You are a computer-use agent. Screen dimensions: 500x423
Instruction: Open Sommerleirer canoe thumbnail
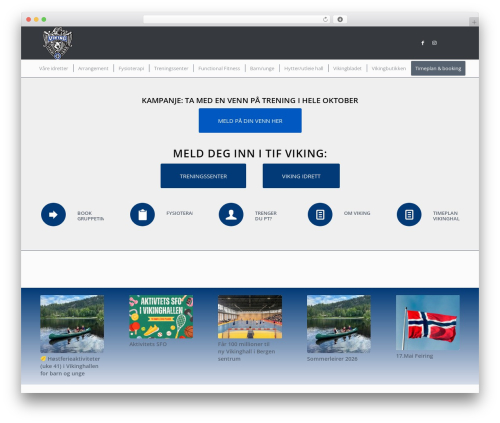point(339,324)
